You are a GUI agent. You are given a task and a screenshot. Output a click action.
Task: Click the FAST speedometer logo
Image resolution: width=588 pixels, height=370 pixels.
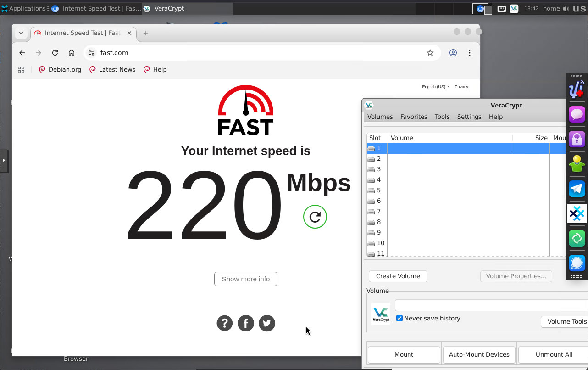(x=246, y=110)
